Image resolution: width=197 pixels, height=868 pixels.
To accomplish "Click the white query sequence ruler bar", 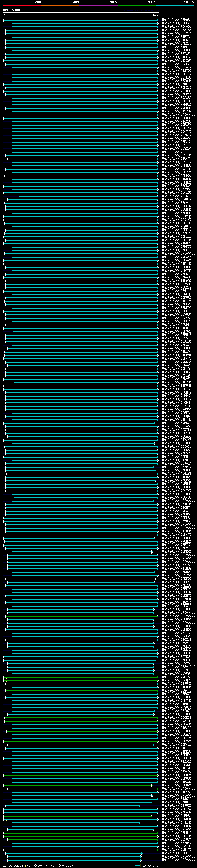I will tap(81, 12).
